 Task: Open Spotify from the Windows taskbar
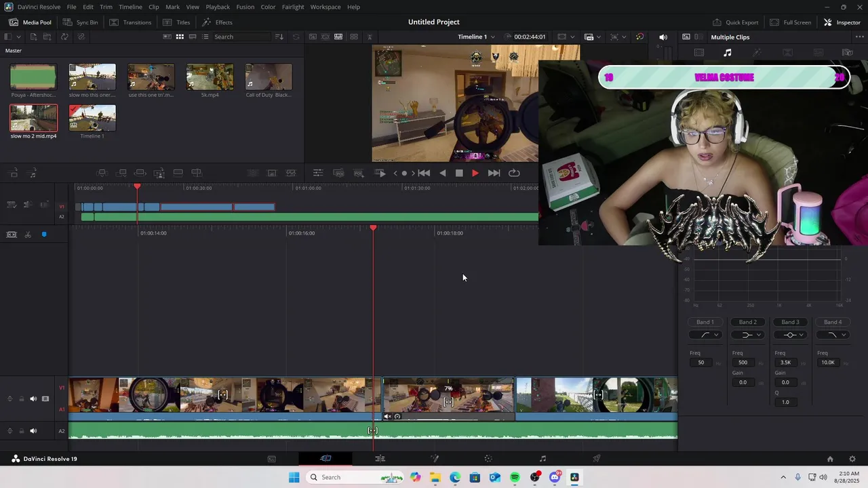click(515, 477)
